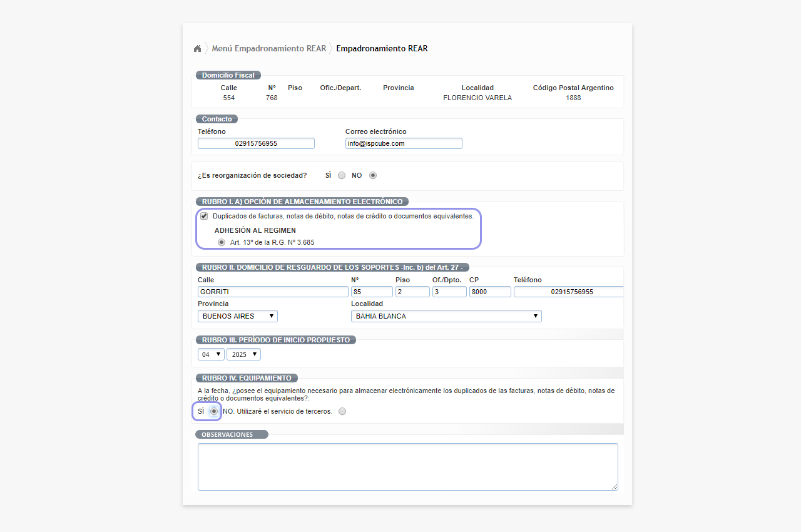Select SÍ for equipamiento
Image resolution: width=801 pixels, height=532 pixels.
coord(214,411)
